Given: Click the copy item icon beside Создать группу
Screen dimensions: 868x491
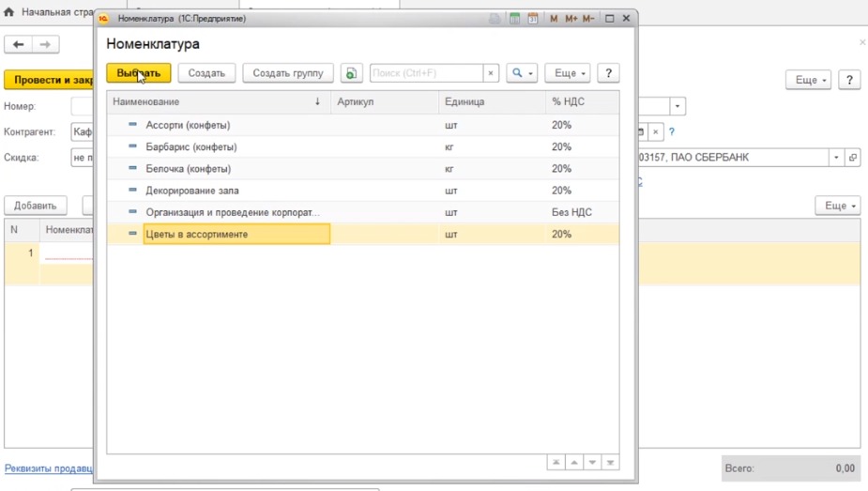Looking at the screenshot, I should (351, 73).
